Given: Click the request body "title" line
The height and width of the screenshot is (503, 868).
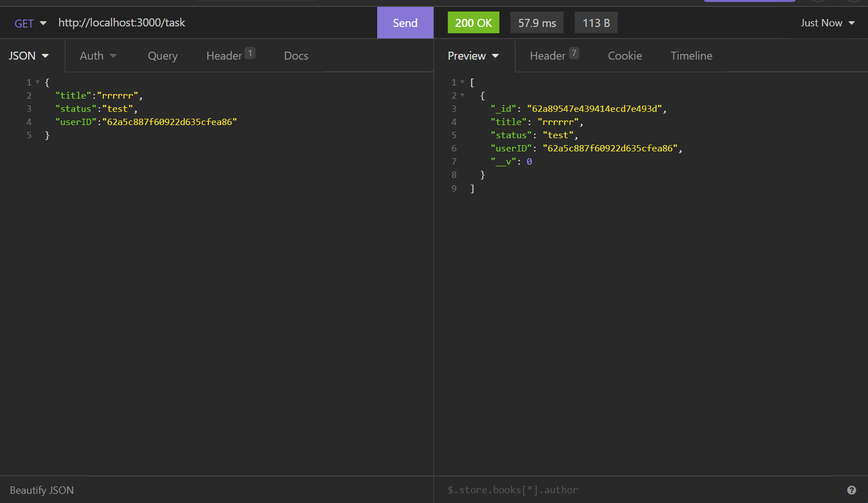Looking at the screenshot, I should pos(99,95).
